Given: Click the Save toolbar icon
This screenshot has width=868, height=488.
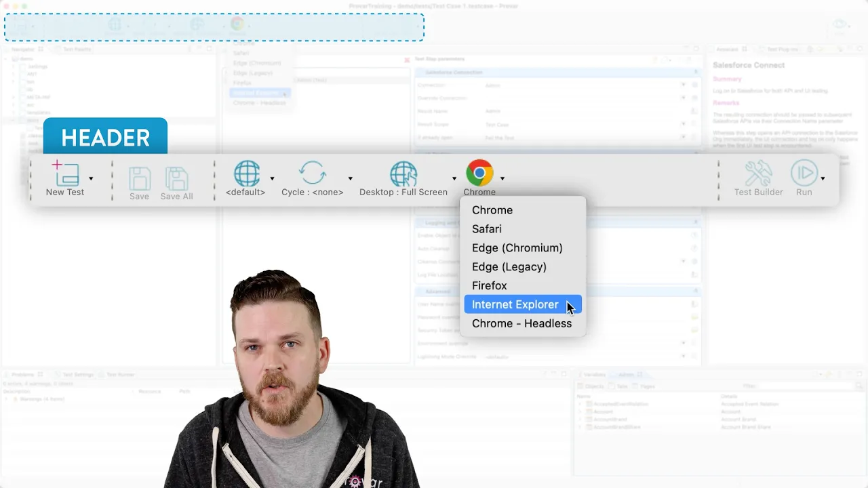Looking at the screenshot, I should point(139,178).
